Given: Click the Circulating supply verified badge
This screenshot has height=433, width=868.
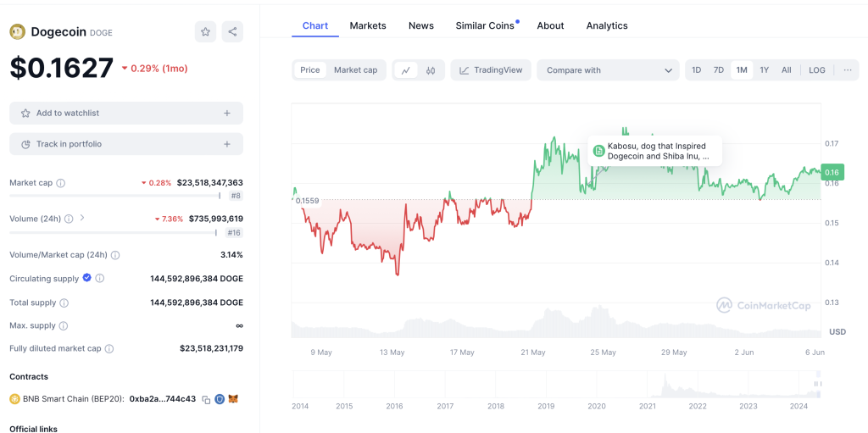Looking at the screenshot, I should [87, 278].
